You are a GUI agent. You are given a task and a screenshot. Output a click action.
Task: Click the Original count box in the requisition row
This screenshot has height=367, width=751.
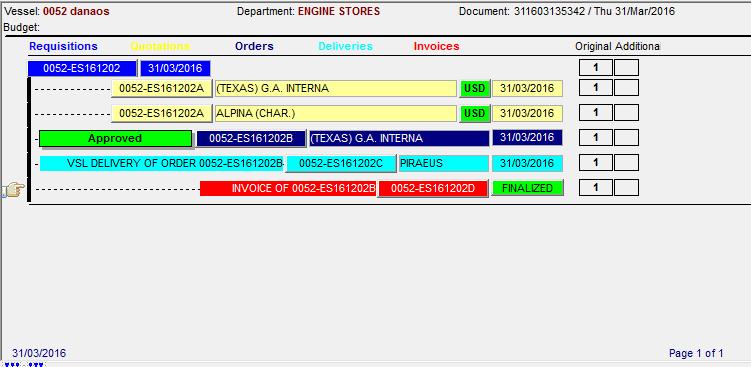click(x=596, y=68)
